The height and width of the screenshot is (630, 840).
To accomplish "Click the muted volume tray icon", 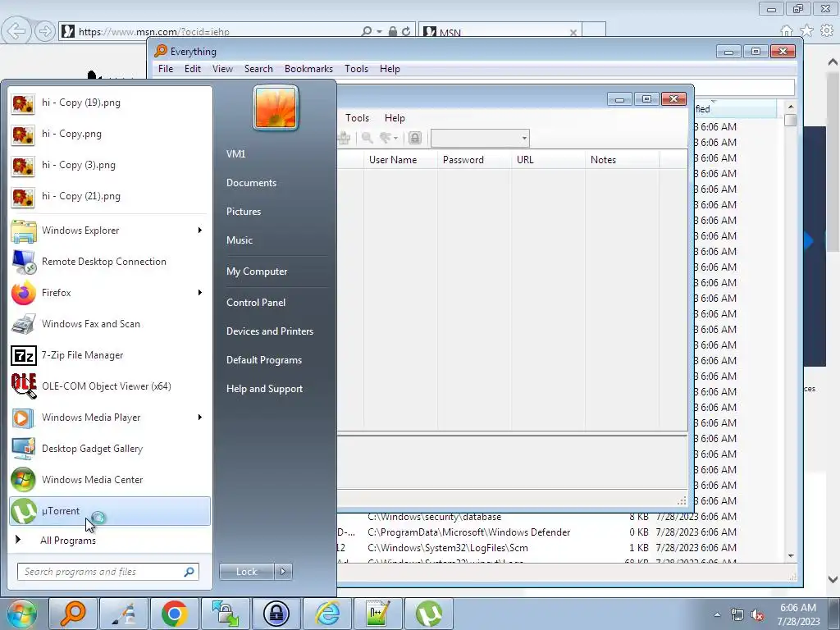I will (x=757, y=615).
